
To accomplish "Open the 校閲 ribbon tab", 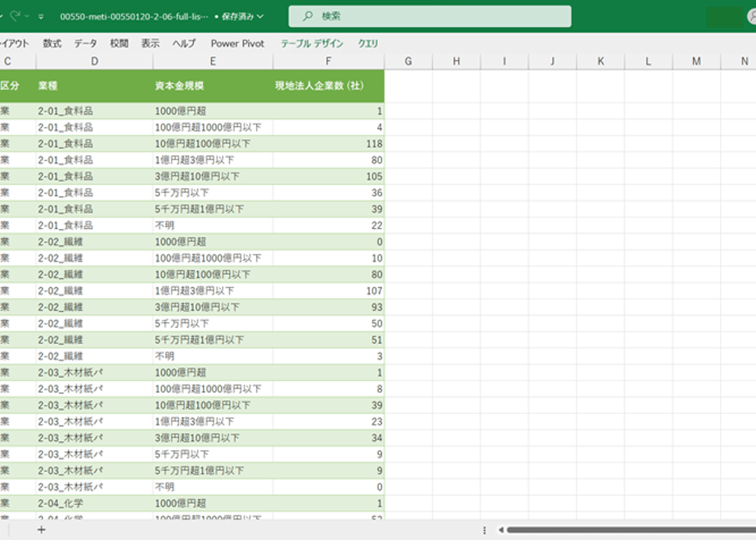I will [119, 43].
